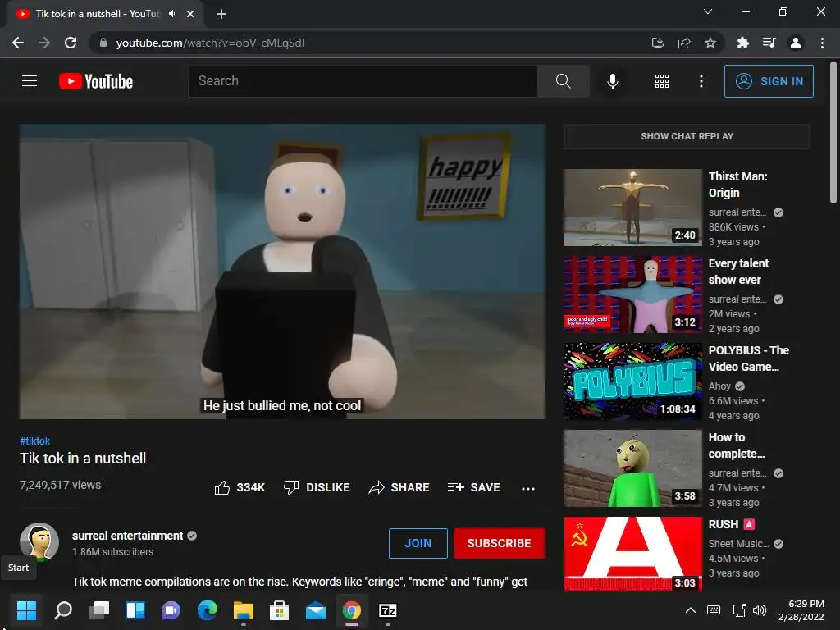
Task: Open Windows Start button
Action: 26,610
